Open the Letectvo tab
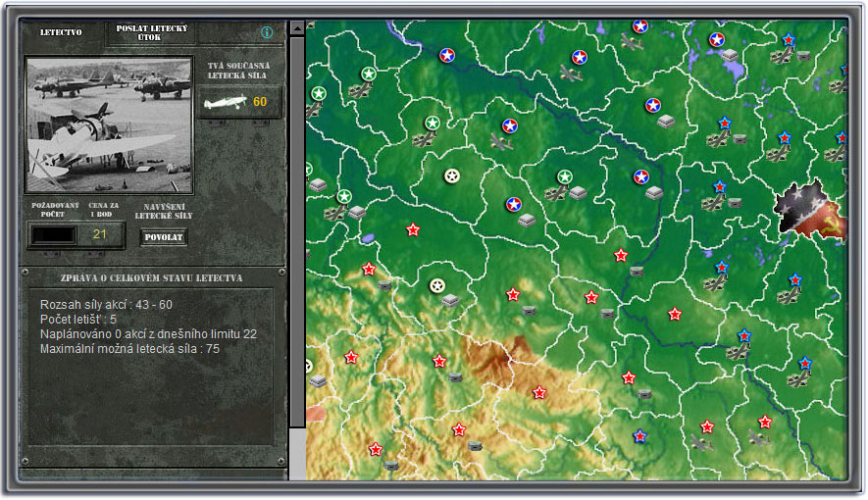The width and height of the screenshot is (868, 500). pos(61,32)
